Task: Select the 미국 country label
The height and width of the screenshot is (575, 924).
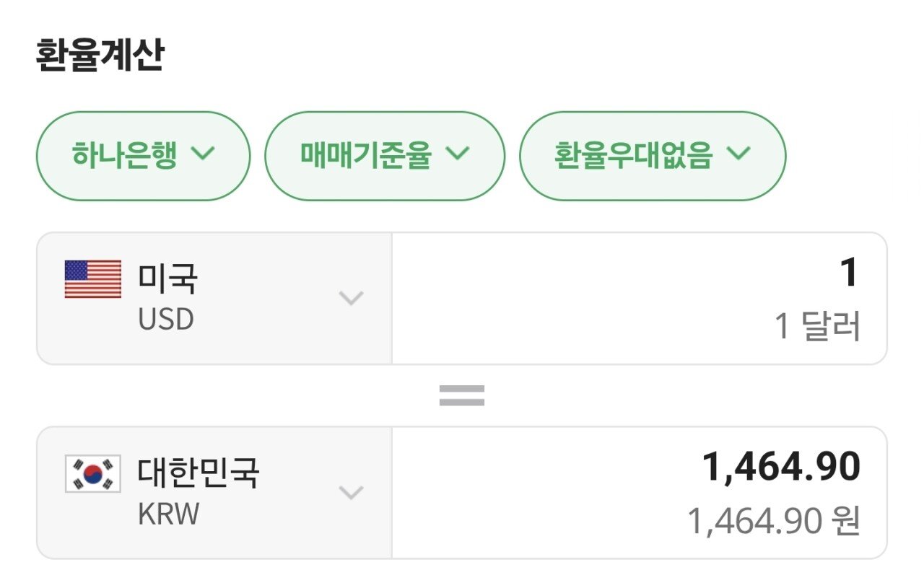Action: tap(167, 279)
